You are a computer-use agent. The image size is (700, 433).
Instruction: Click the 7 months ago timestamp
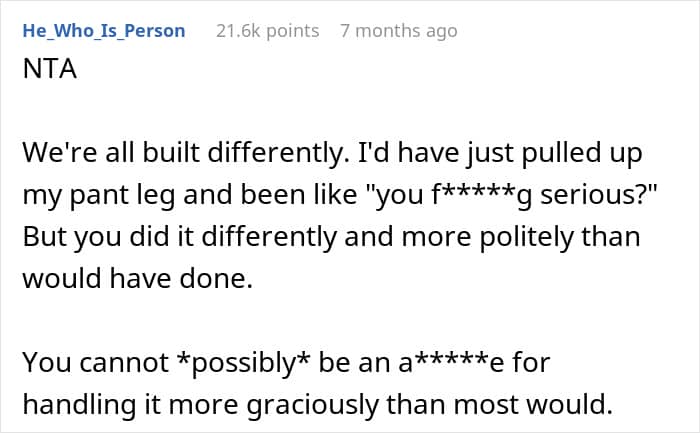pyautogui.click(x=398, y=30)
